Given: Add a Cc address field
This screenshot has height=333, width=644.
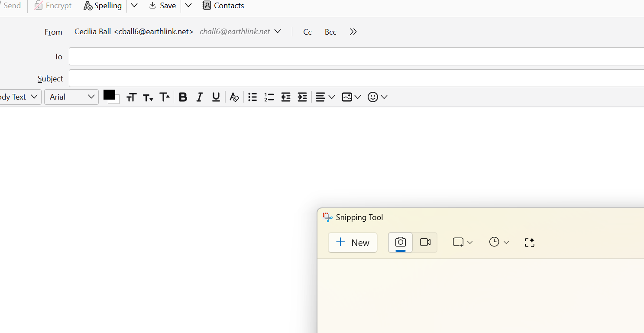Looking at the screenshot, I should [x=307, y=32].
